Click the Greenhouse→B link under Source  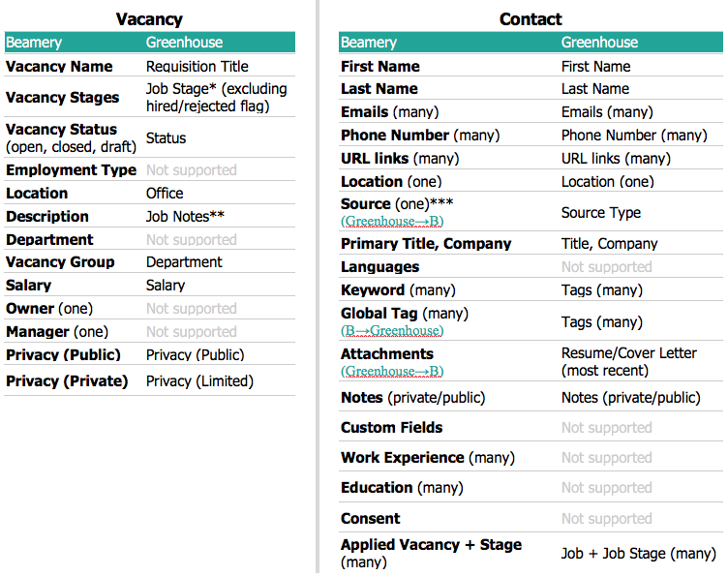coord(392,221)
